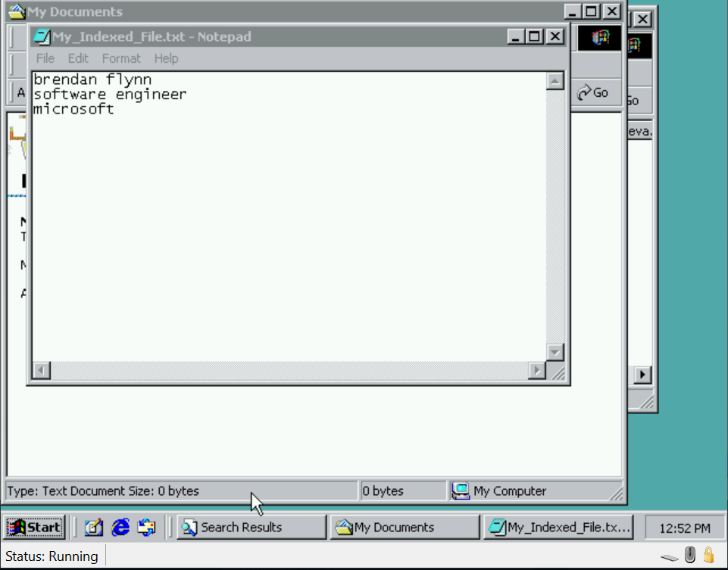This screenshot has width=728, height=570.
Task: Click the Windows logo in the My Documents toolbar
Action: [x=601, y=38]
